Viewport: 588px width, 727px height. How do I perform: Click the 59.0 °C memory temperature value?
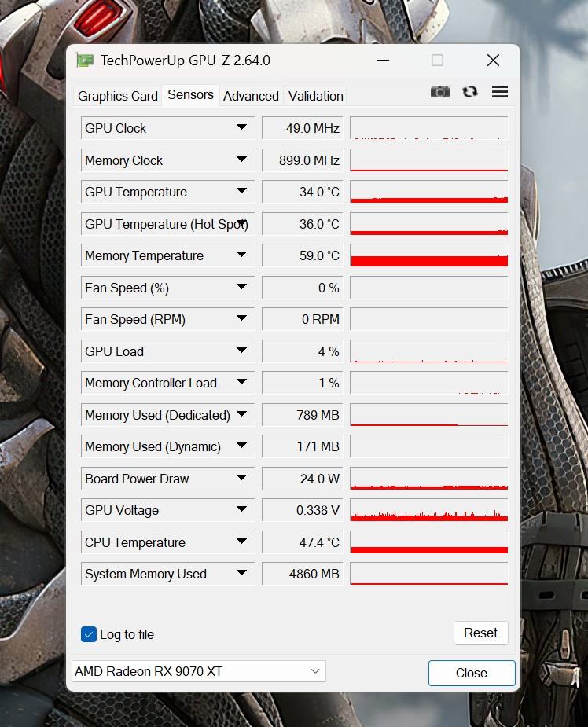point(303,255)
